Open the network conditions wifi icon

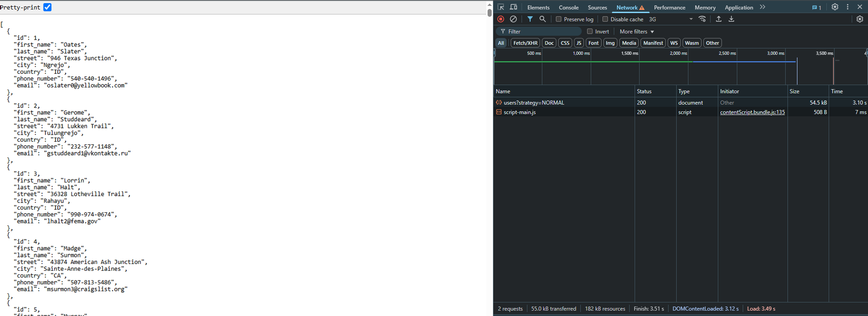(702, 19)
